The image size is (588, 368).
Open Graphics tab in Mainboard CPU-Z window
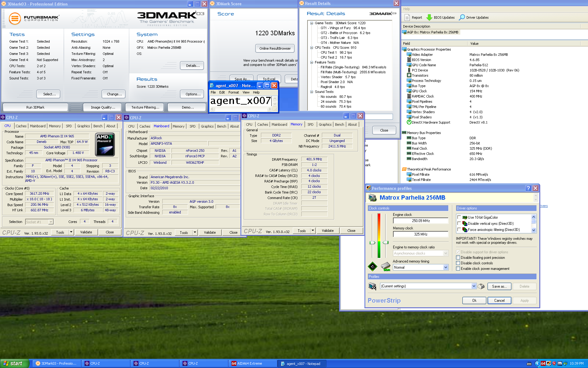[207, 126]
